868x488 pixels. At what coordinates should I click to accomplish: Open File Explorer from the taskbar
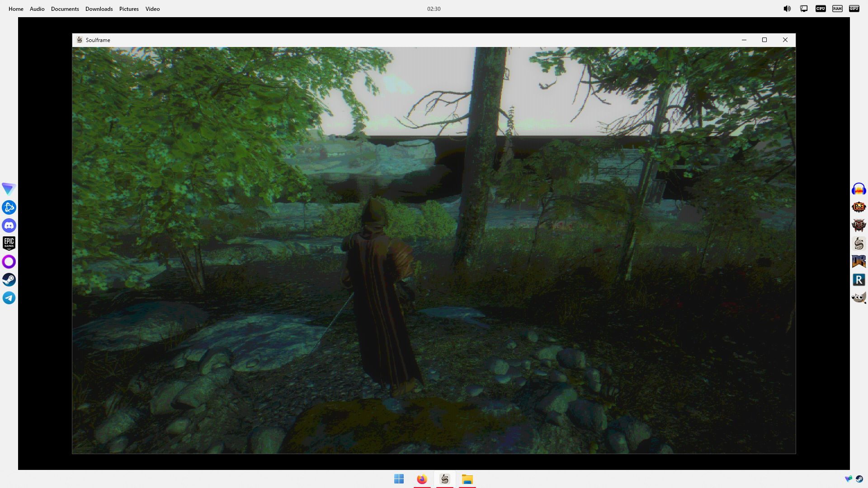467,479
